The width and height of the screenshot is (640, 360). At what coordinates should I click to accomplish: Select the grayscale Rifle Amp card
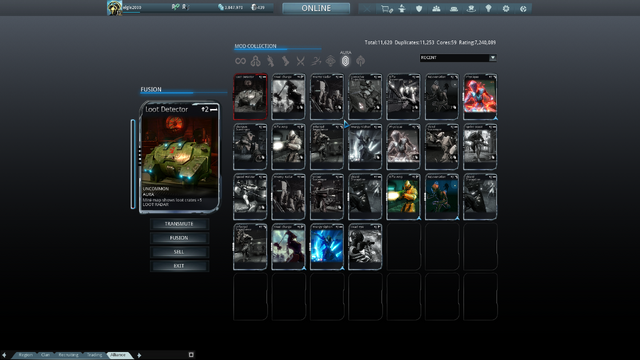point(289,147)
